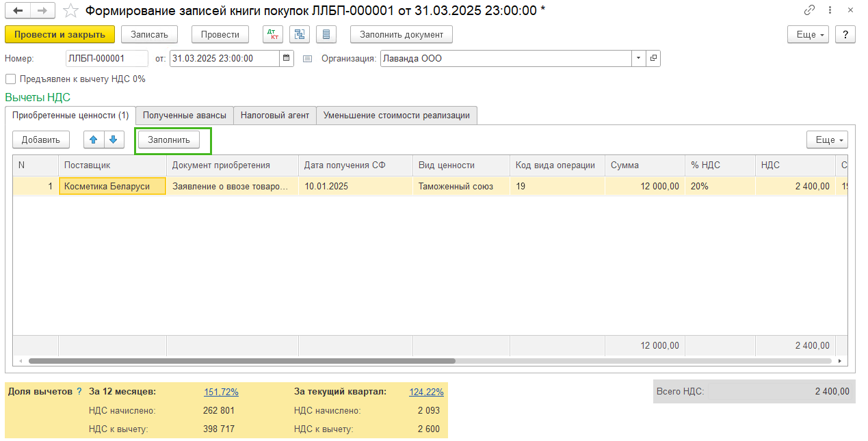Screen dimensions: 868x441
Task: Click Код вида операции column header
Action: (x=557, y=165)
